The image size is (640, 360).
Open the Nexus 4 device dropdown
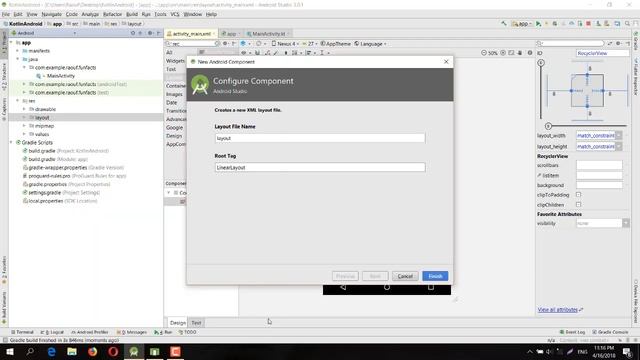click(x=285, y=44)
